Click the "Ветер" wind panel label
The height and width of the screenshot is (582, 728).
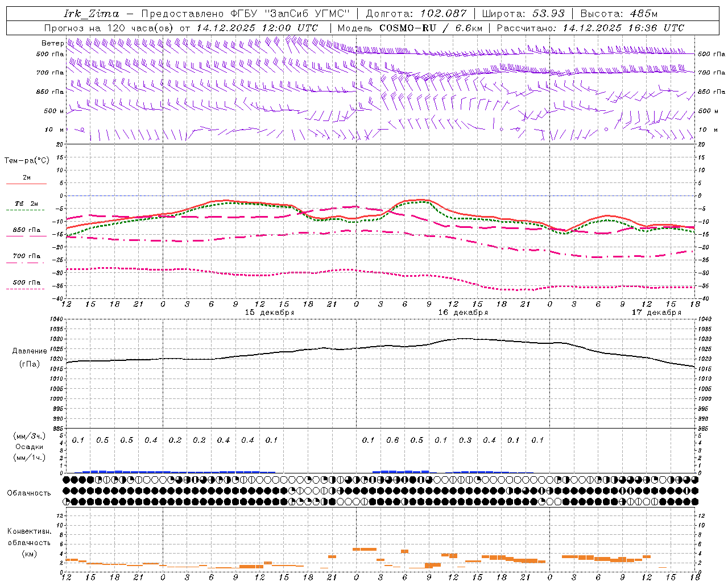(x=52, y=43)
